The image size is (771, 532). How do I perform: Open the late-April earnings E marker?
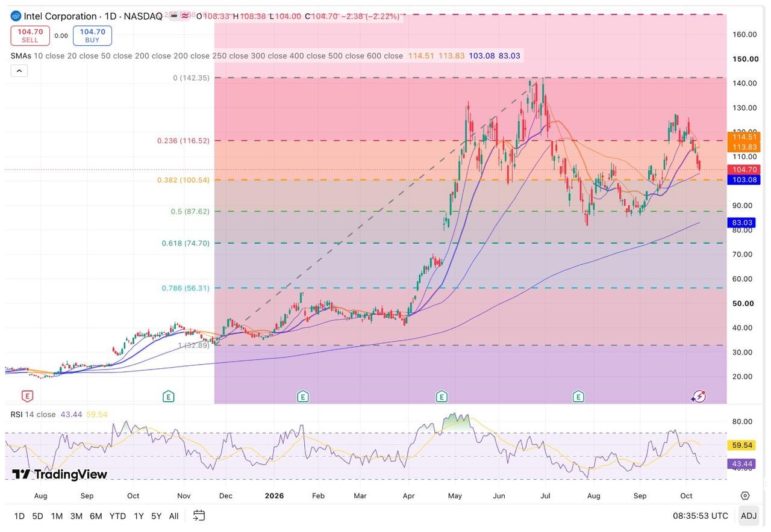(442, 396)
